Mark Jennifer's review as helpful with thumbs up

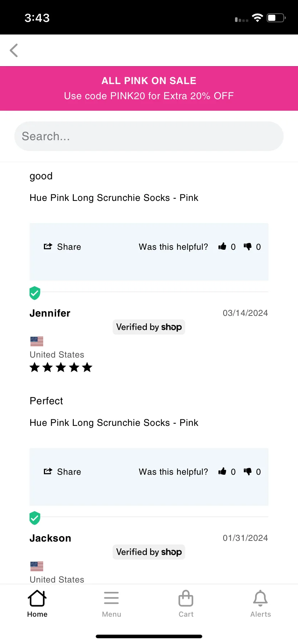[222, 471]
